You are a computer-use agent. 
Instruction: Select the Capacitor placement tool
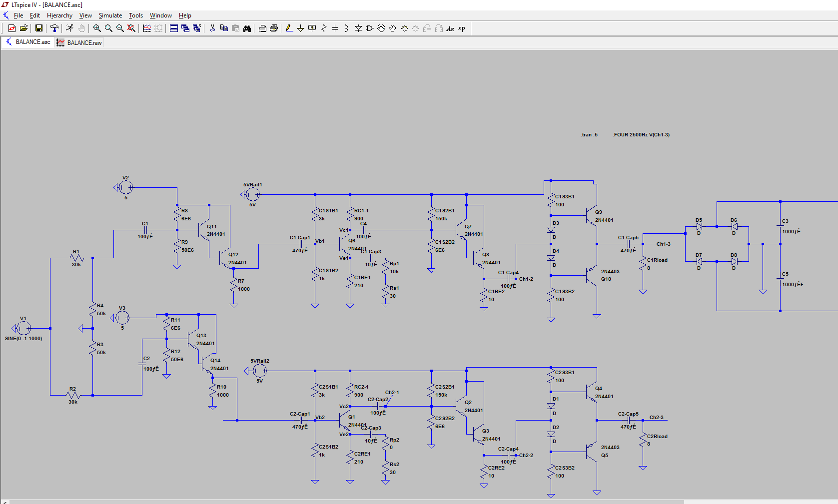[x=335, y=28]
